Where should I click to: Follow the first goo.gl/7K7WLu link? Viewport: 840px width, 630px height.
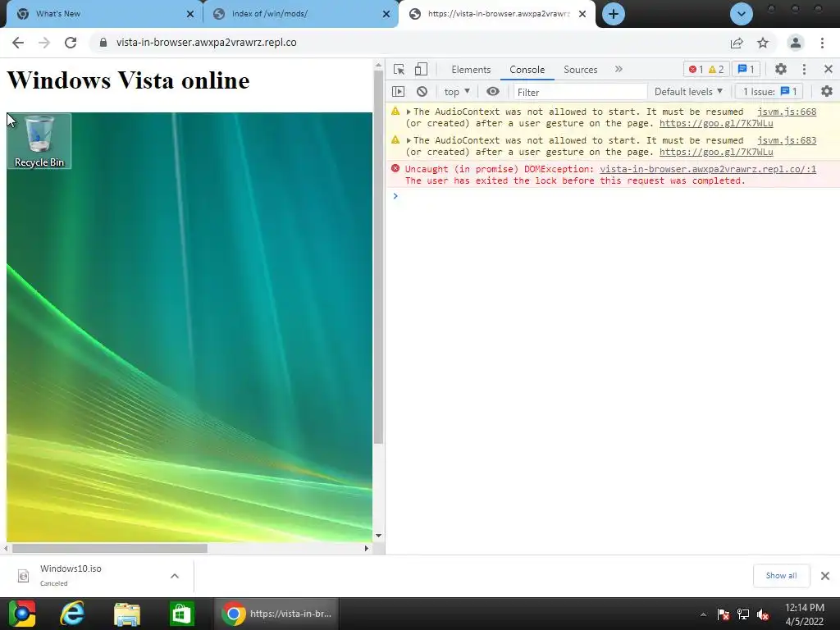[716, 123]
